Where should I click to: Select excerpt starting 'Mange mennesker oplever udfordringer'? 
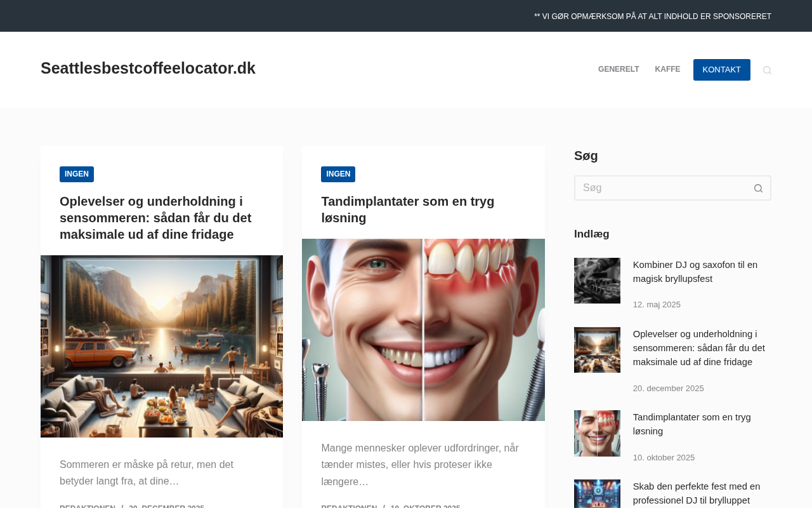pos(420,465)
